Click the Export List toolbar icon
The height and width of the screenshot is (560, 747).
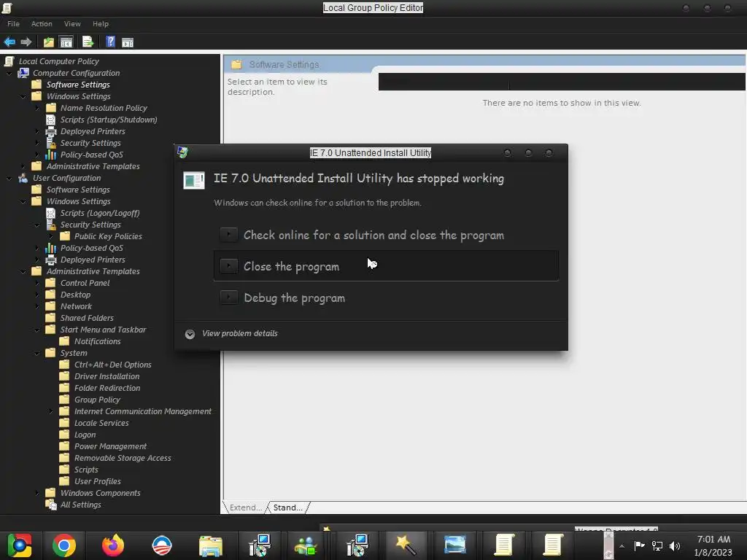tap(88, 42)
